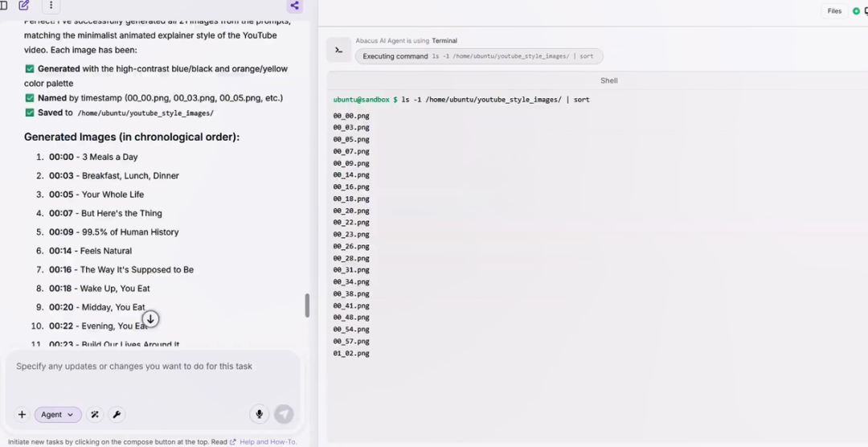868x447 pixels.
Task: Click 00_20.png in the shell output
Action: (351, 211)
